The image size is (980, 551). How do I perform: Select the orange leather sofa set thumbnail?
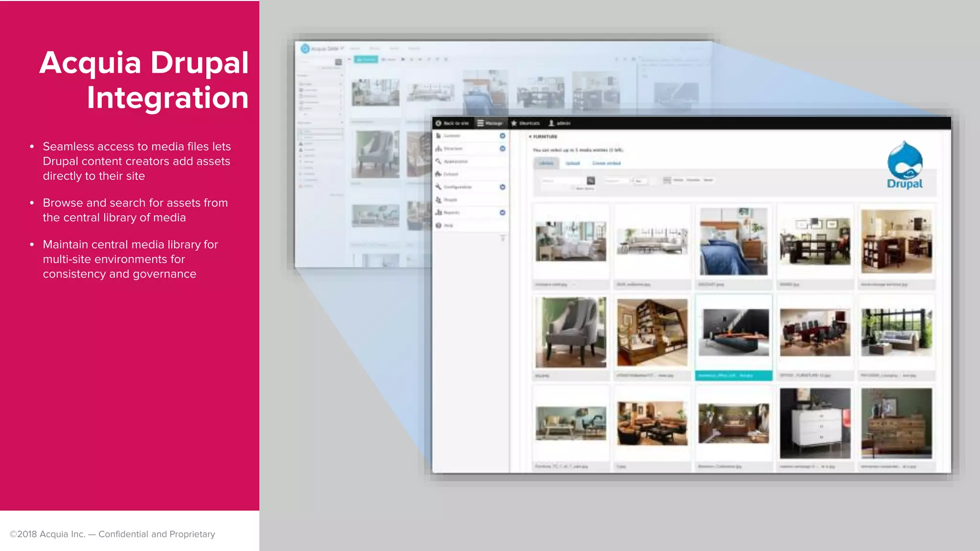tap(652, 423)
